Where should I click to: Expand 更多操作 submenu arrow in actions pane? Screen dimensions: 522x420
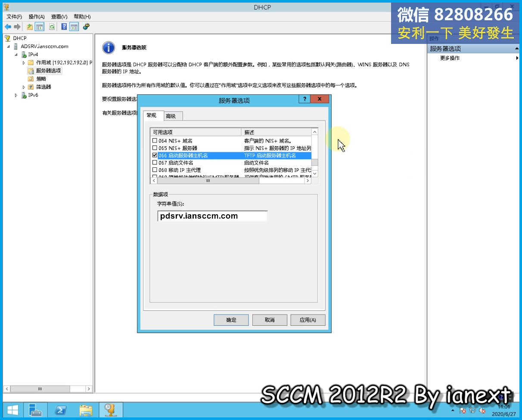coord(517,58)
